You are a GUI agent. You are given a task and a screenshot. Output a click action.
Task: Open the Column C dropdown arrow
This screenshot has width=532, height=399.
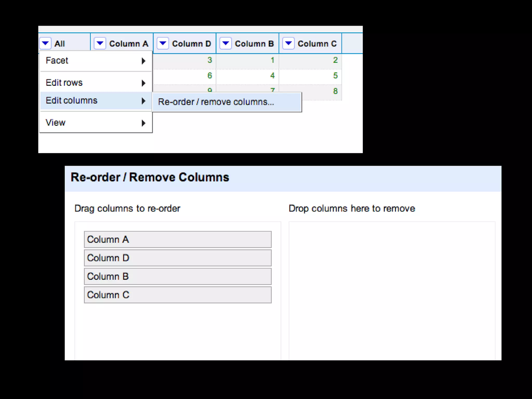point(289,43)
